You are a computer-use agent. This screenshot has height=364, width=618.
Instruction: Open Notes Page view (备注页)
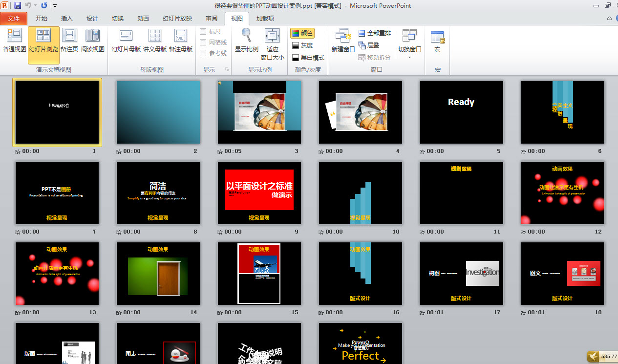click(69, 41)
